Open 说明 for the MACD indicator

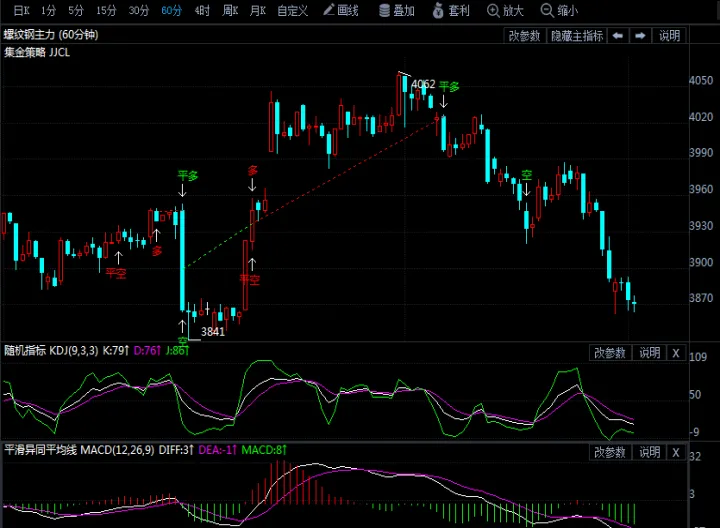tap(649, 452)
